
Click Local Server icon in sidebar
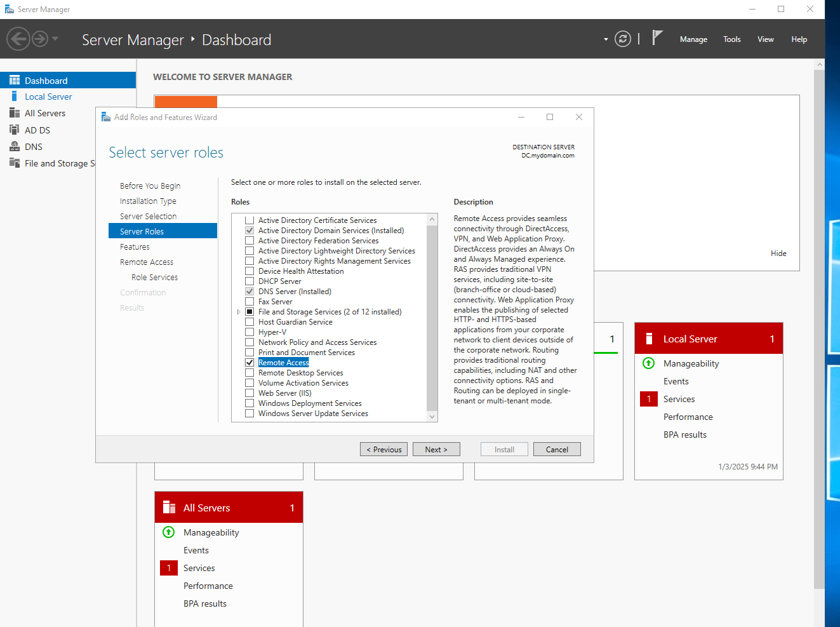(14, 97)
